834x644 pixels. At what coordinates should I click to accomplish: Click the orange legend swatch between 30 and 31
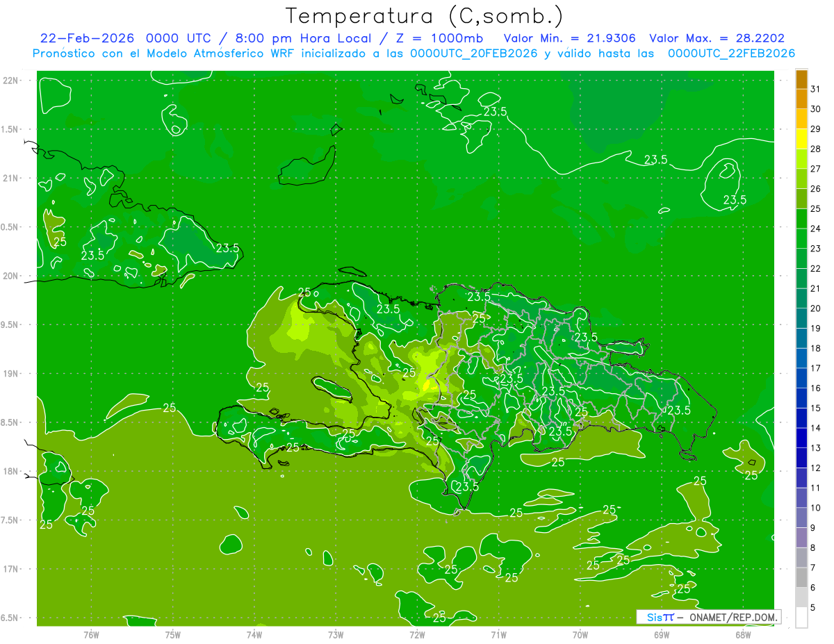pyautogui.click(x=801, y=99)
